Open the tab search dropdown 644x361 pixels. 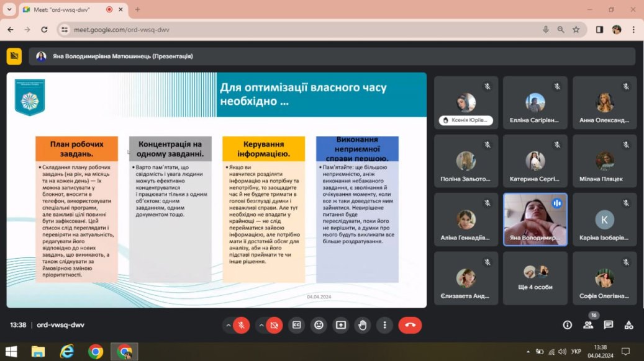coord(9,9)
